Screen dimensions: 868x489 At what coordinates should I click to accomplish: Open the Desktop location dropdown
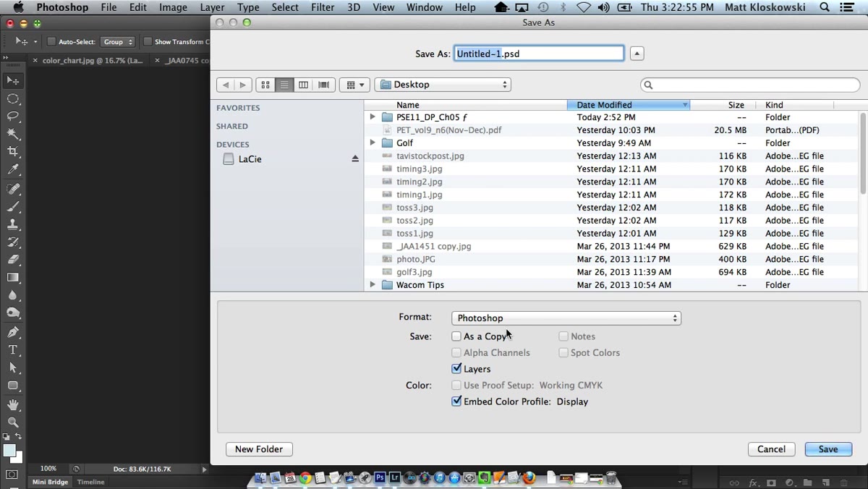[x=443, y=85]
